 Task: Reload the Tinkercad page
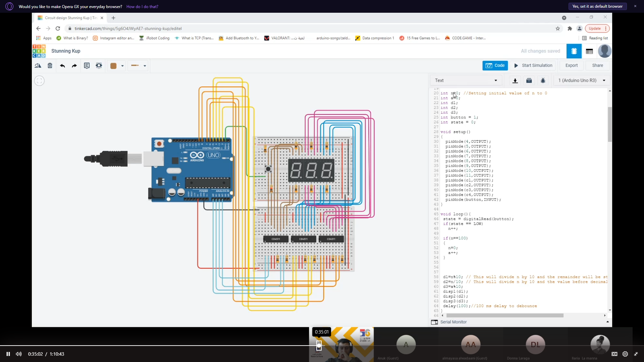coord(58,28)
